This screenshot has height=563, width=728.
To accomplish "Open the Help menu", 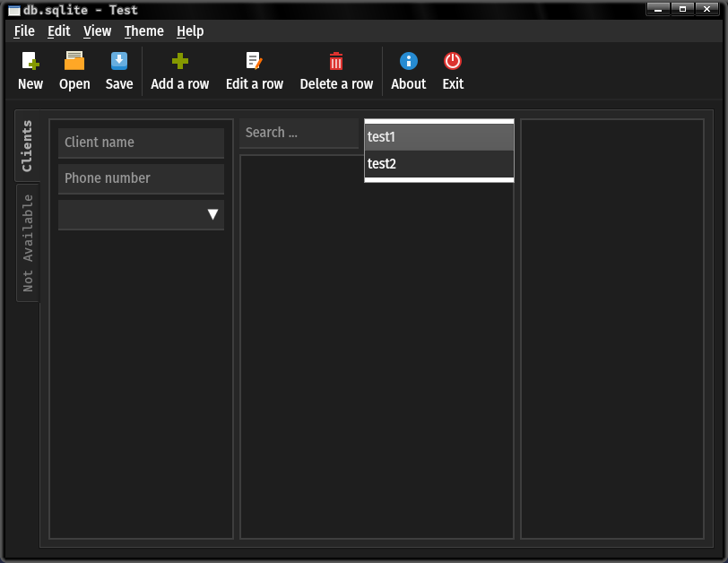I will tap(190, 31).
